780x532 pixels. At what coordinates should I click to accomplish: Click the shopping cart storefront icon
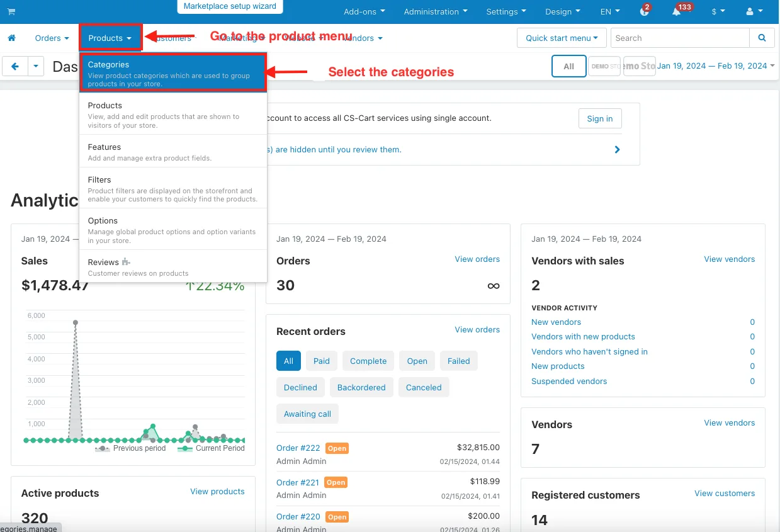[x=11, y=11]
